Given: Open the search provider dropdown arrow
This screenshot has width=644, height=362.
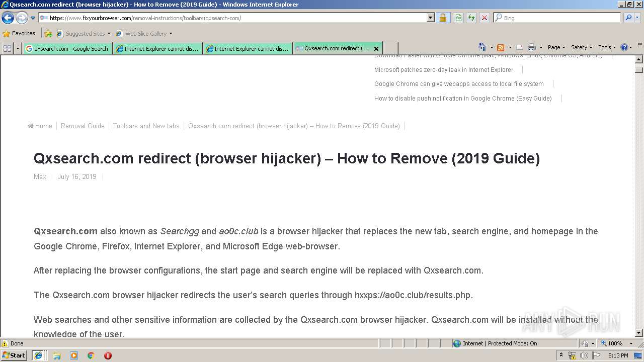Looking at the screenshot, I should [637, 18].
